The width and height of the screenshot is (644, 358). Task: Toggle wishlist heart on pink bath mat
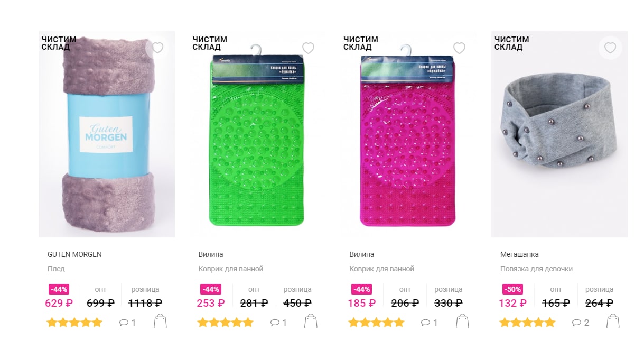click(x=459, y=48)
